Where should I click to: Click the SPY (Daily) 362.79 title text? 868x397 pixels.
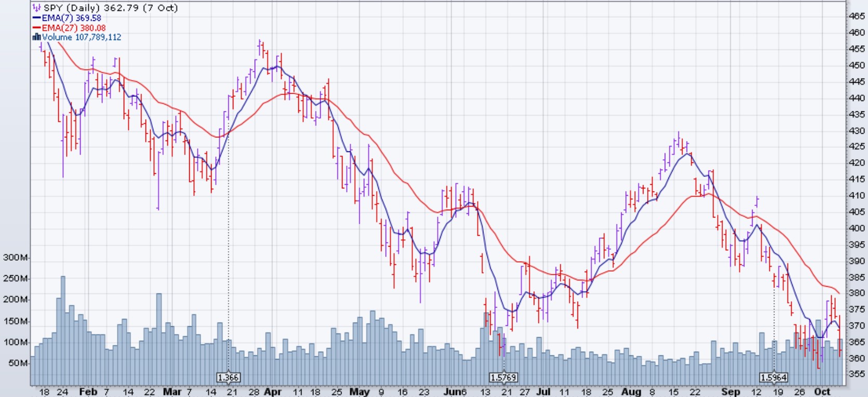coord(110,8)
